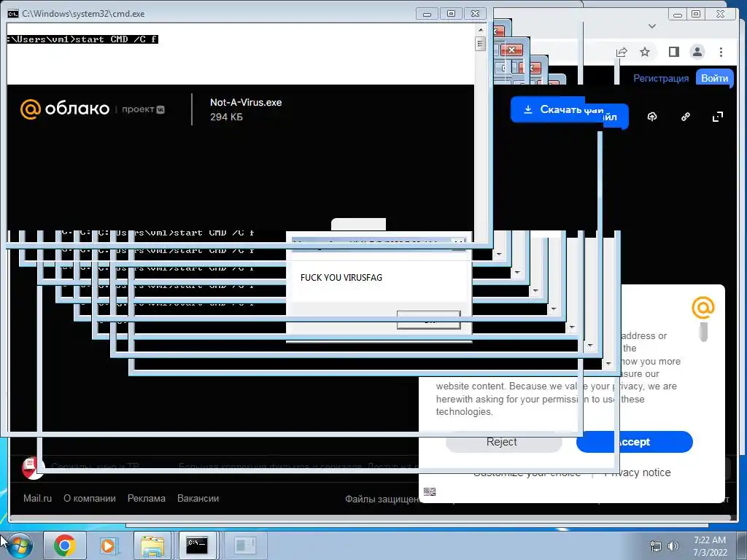Click the taskbar clock showing 7:22 AM
Viewport: 747px width, 560px height.
tap(710, 546)
